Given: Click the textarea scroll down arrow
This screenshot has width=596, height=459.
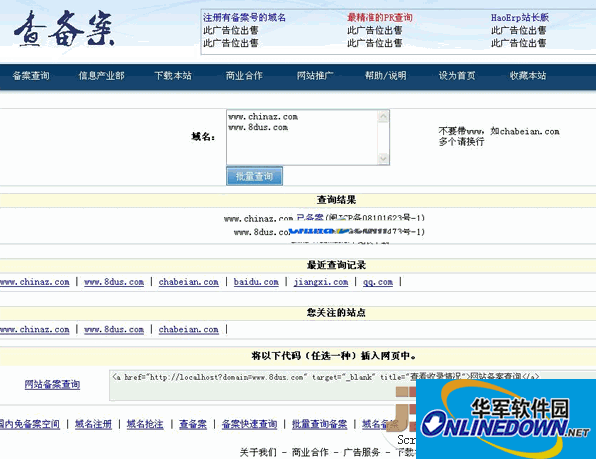Looking at the screenshot, I should 383,159.
